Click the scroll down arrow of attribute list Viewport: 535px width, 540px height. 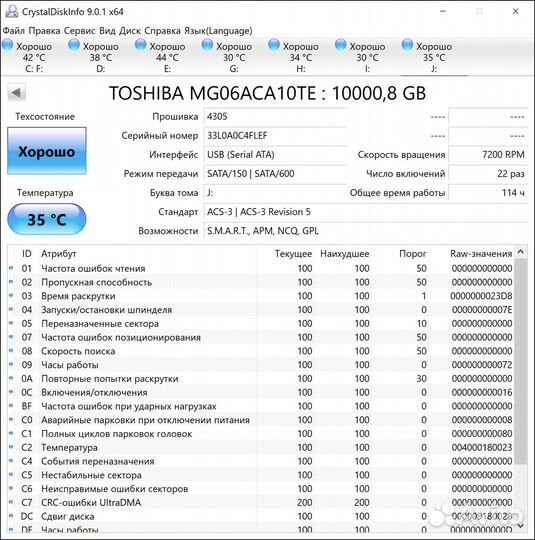coord(521,525)
